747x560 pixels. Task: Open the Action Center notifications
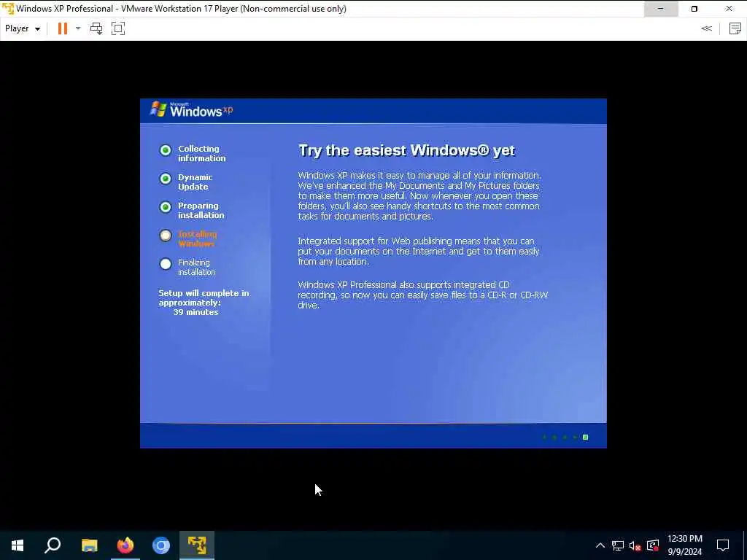pyautogui.click(x=723, y=545)
